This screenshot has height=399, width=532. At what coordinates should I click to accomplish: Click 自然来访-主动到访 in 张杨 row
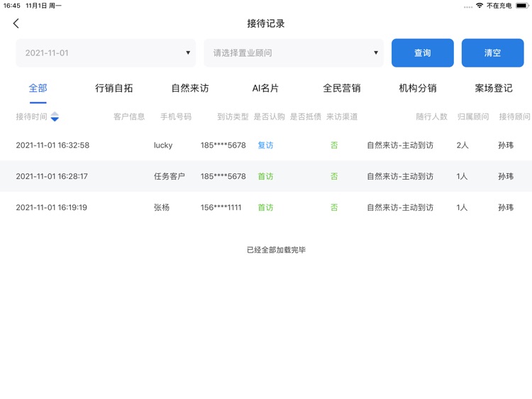[x=400, y=207]
